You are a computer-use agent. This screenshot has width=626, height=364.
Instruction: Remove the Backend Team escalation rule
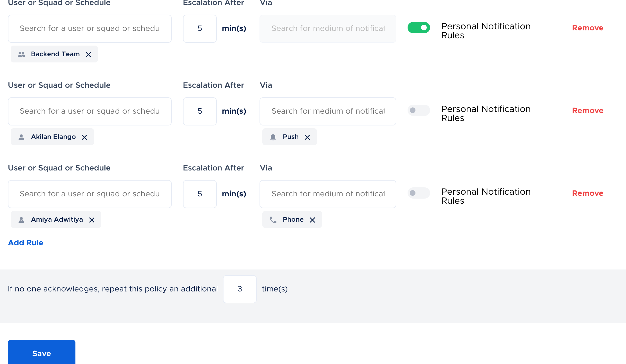pos(587,28)
